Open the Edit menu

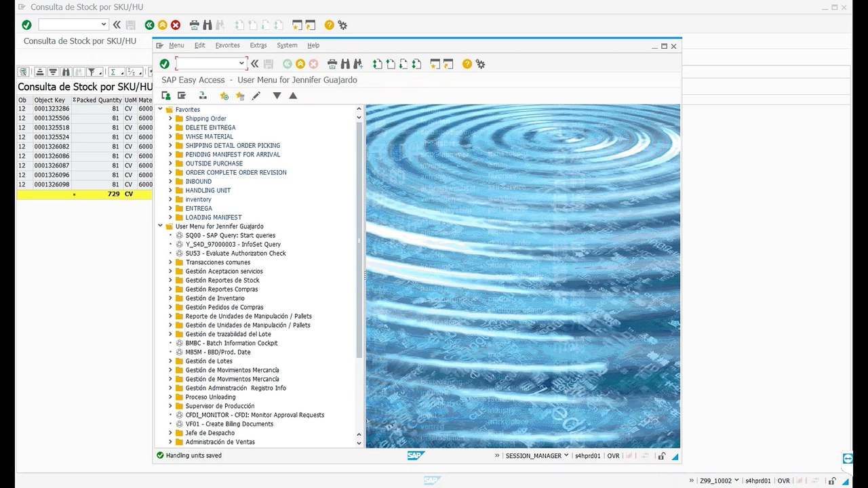(x=199, y=45)
